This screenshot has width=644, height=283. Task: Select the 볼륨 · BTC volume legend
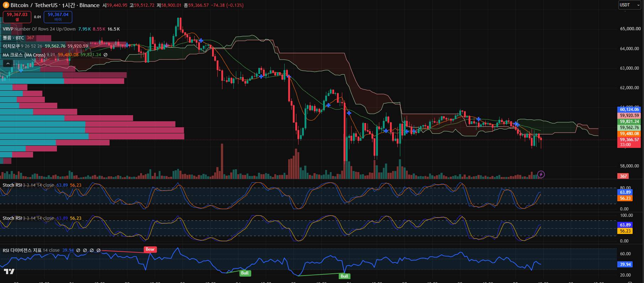[13, 38]
